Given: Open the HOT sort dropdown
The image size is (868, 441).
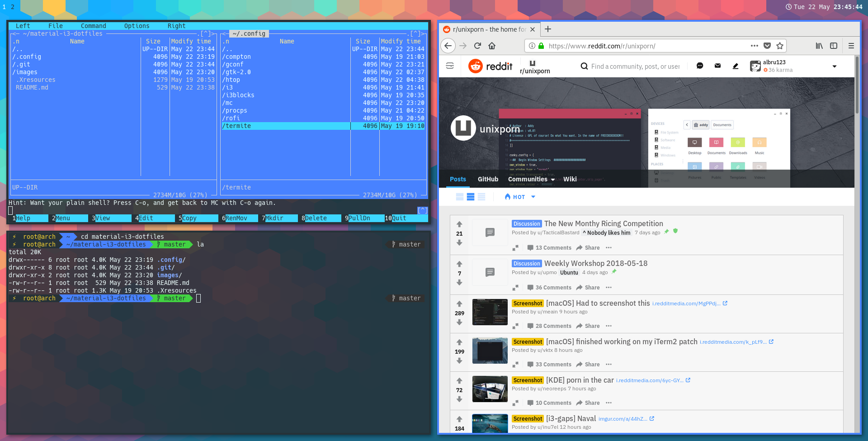Looking at the screenshot, I should pyautogui.click(x=520, y=197).
